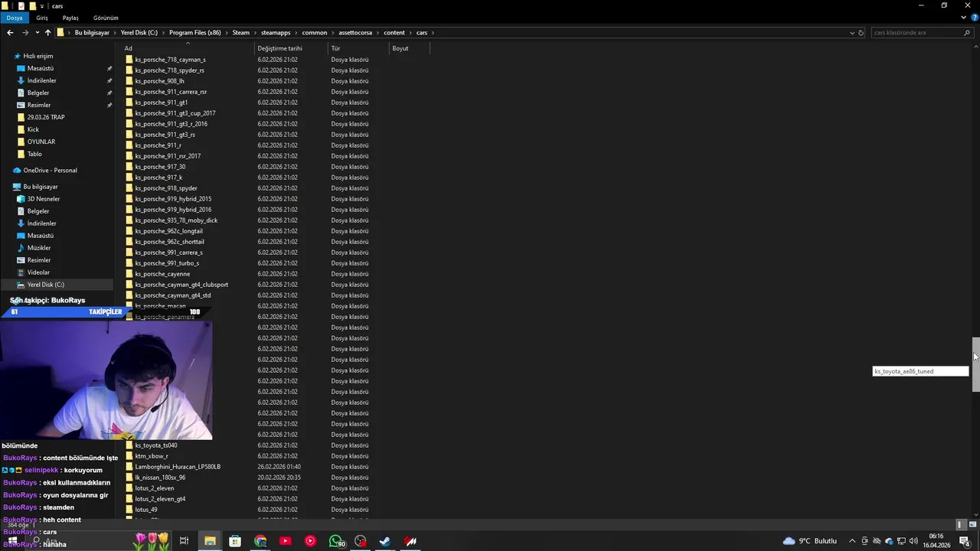Image resolution: width=980 pixels, height=551 pixels.
Task: Go up one folder level arrow
Action: 47,33
